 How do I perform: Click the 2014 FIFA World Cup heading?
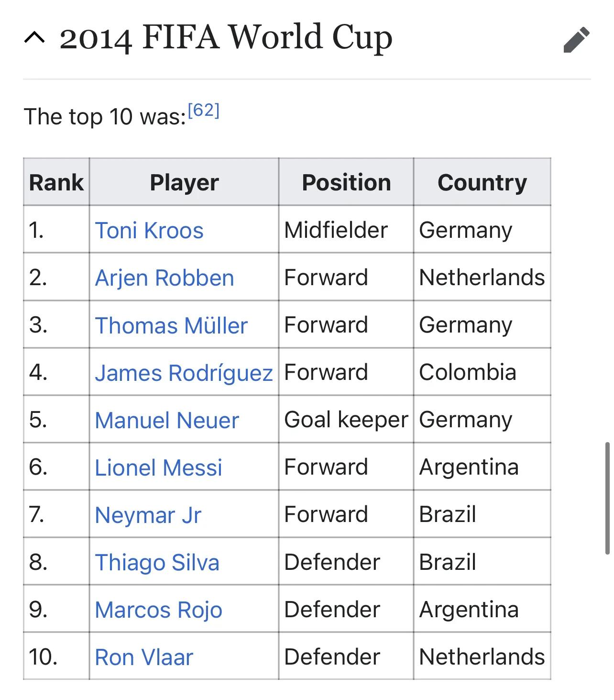(x=226, y=37)
